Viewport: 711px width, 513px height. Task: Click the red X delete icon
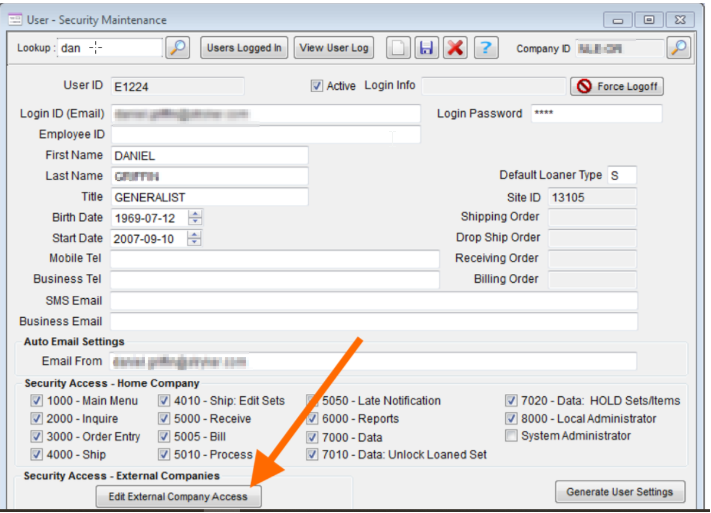[x=456, y=47]
